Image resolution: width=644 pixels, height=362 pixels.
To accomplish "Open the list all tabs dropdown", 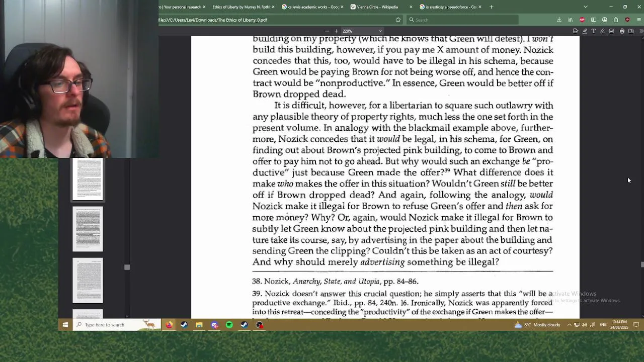I will [585, 7].
